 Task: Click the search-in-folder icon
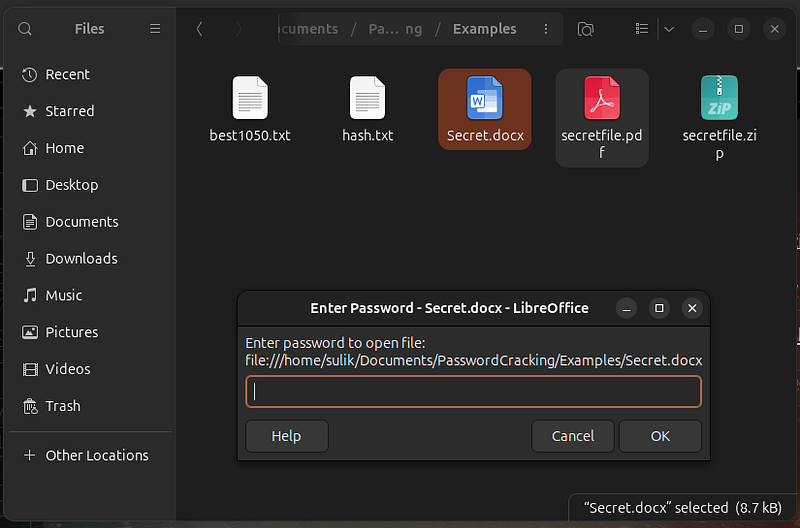point(586,29)
